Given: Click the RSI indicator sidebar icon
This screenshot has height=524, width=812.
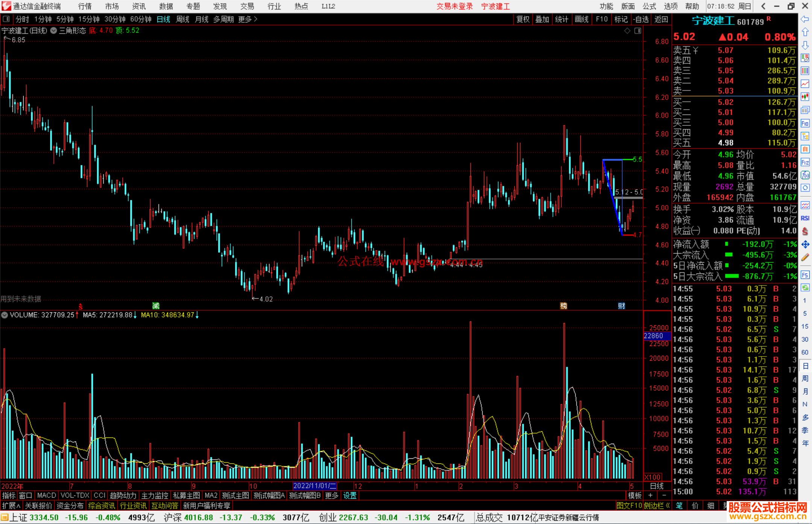Looking at the screenshot, I should (x=805, y=218).
